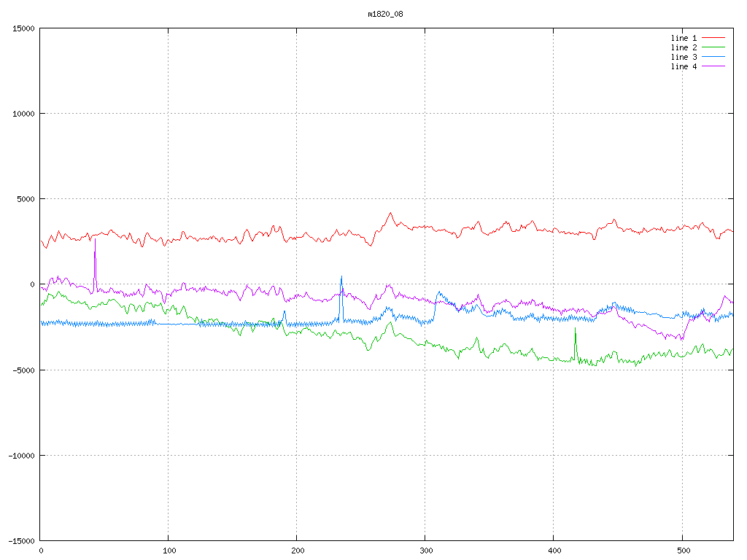747x560 pixels.
Task: Click x-axis label 500
Action: (684, 551)
